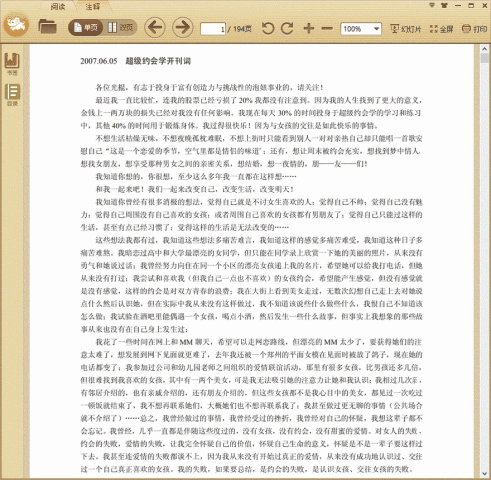Click the application logo icon
Viewport: 491px width, 480px height.
click(x=16, y=24)
